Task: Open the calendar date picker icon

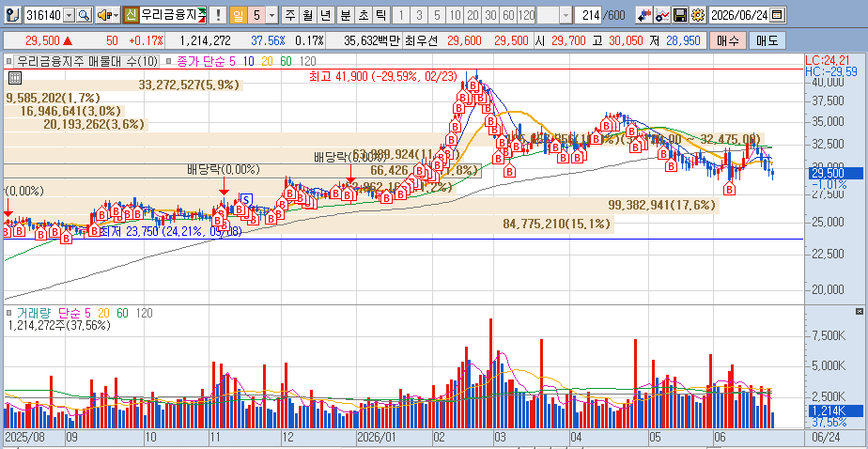Action: pos(777,16)
